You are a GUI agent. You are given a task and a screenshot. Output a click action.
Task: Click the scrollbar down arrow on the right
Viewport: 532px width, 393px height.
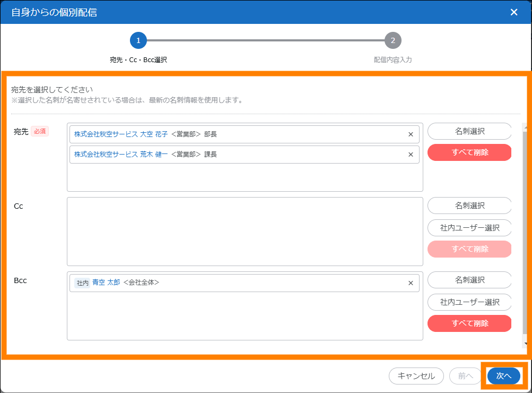pos(525,344)
